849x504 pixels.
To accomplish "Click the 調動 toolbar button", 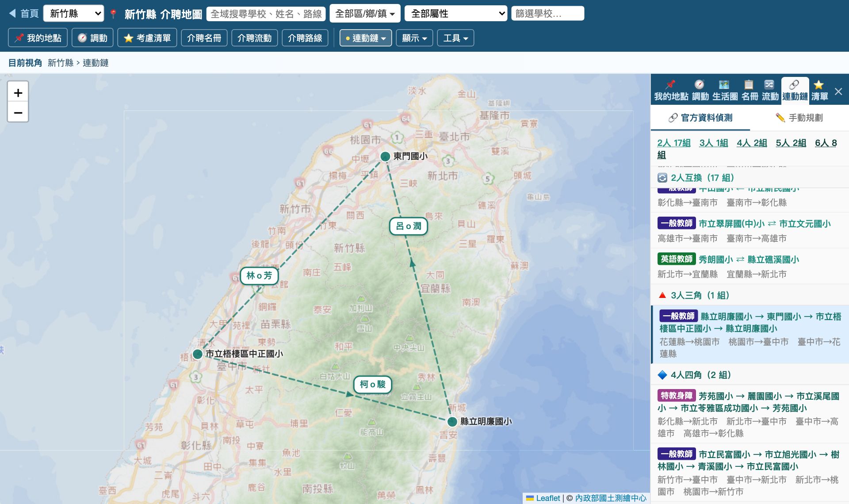I will click(x=92, y=38).
